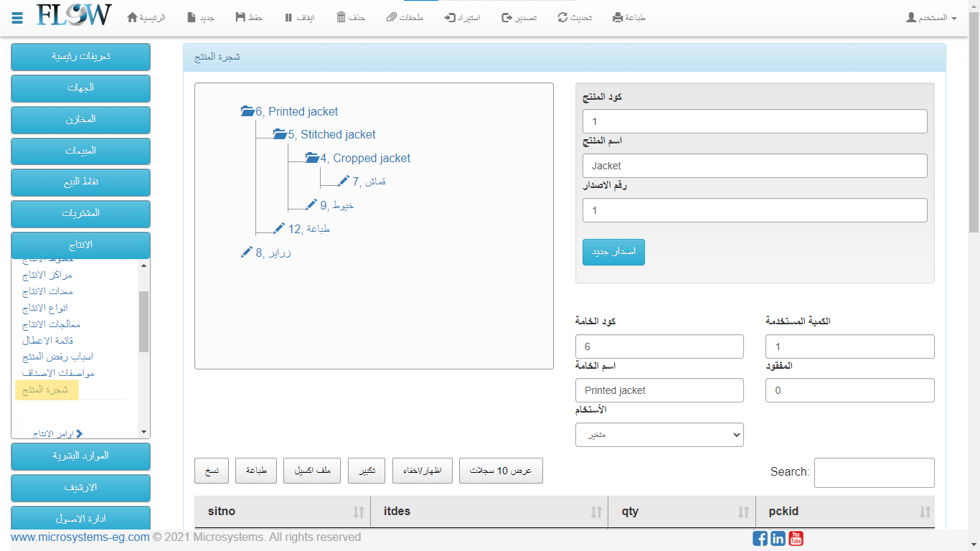Screen dimensions: 980x551
Task: Select Production Centers (مراكز الانتاج) in sidebar
Action: point(47,275)
